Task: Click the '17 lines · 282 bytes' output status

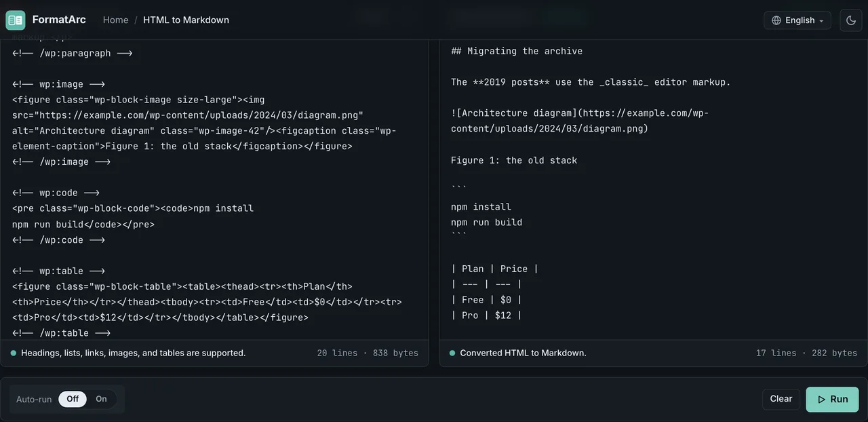Action: (x=806, y=353)
